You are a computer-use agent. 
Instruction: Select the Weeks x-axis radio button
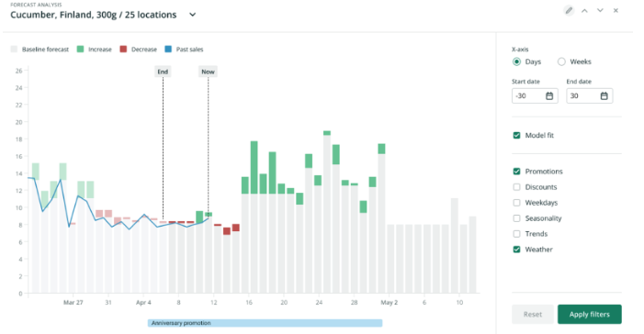point(561,62)
